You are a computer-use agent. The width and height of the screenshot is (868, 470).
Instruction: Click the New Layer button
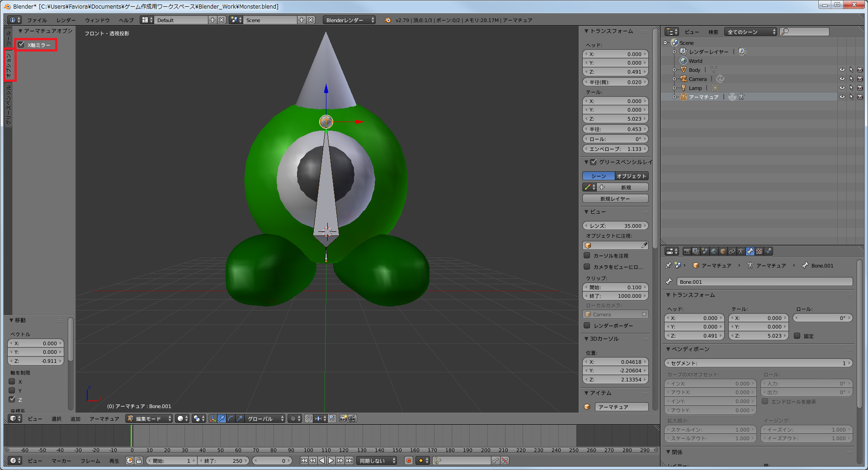[x=615, y=198]
